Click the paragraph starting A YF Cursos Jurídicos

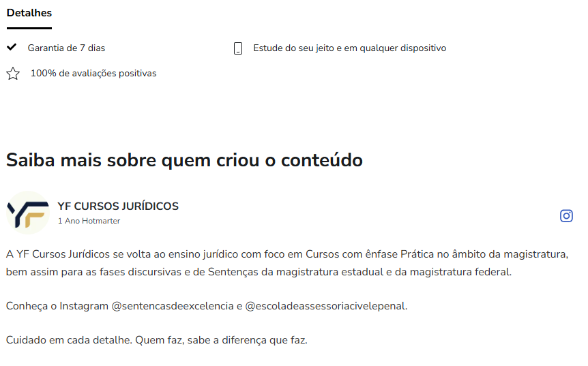click(287, 263)
